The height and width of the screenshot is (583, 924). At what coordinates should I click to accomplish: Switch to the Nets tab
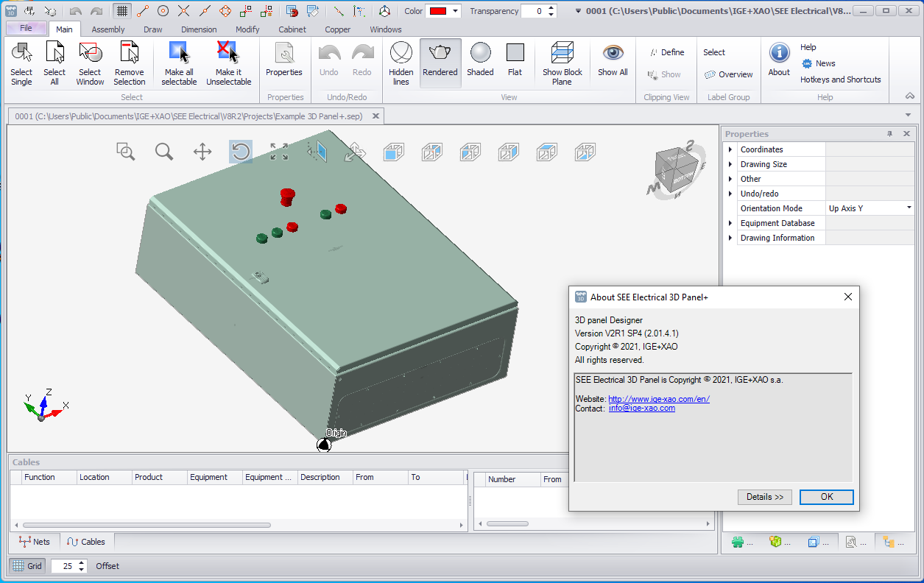coord(35,542)
